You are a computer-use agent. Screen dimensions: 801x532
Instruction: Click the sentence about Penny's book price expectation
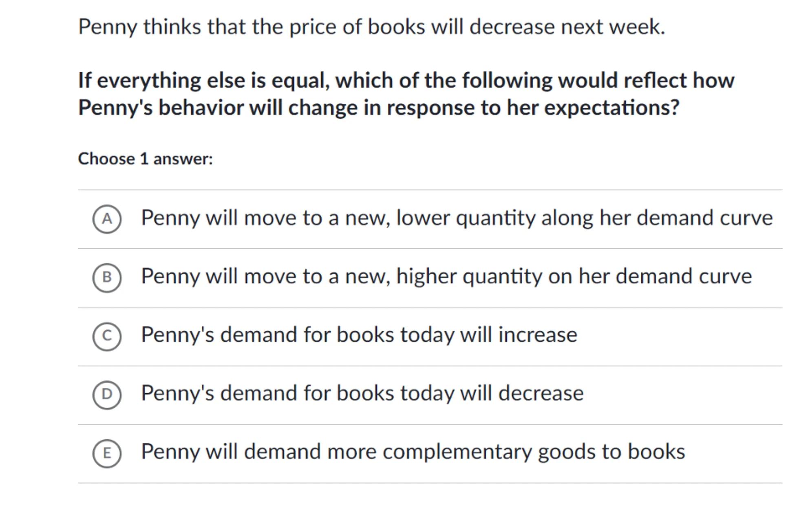(371, 27)
